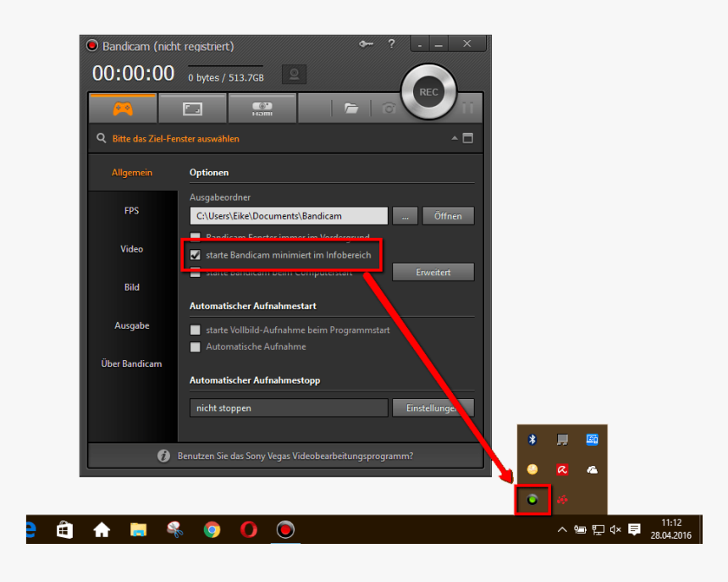Browse output folder with the ... button
The width and height of the screenshot is (728, 582).
pos(405,216)
